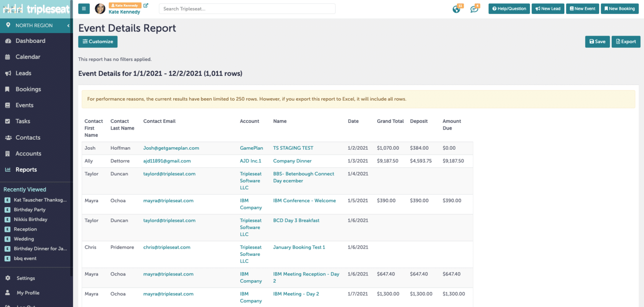
Task: Click the Settings gear icon
Action: (x=8, y=278)
